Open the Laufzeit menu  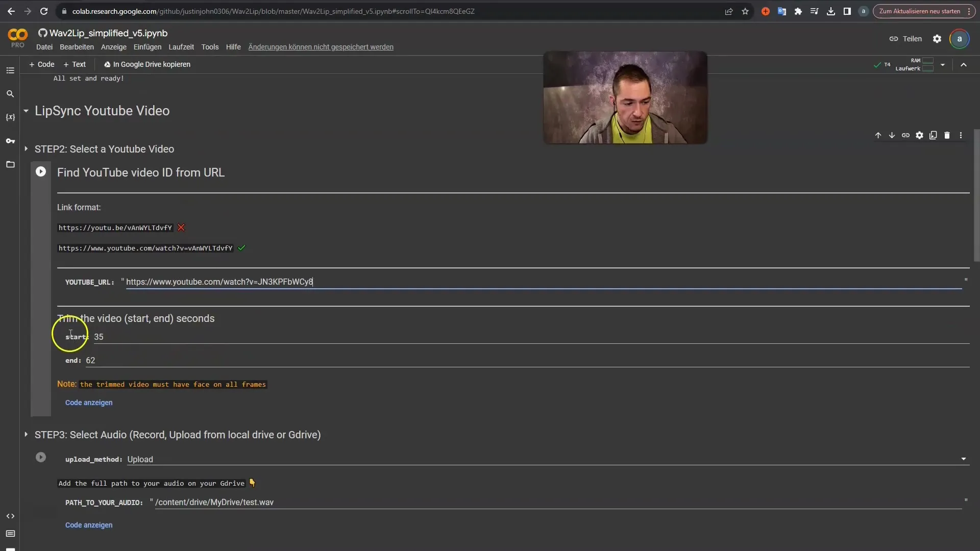coord(181,47)
